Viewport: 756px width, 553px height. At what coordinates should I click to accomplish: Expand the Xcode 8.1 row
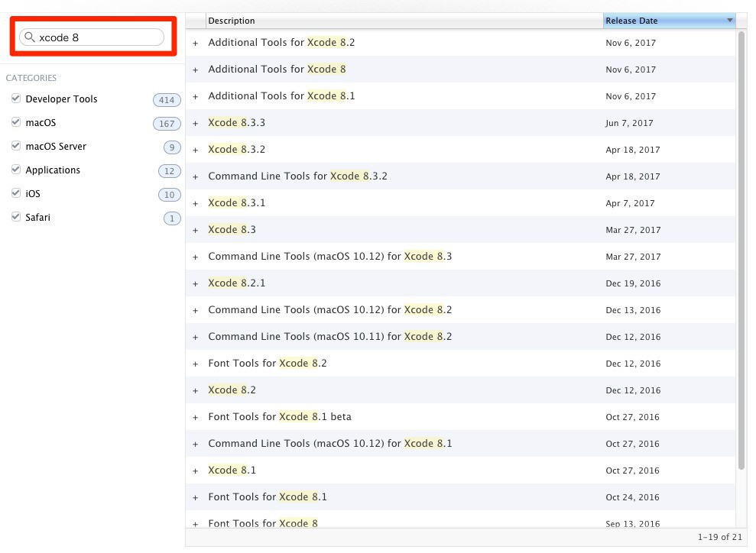(195, 471)
